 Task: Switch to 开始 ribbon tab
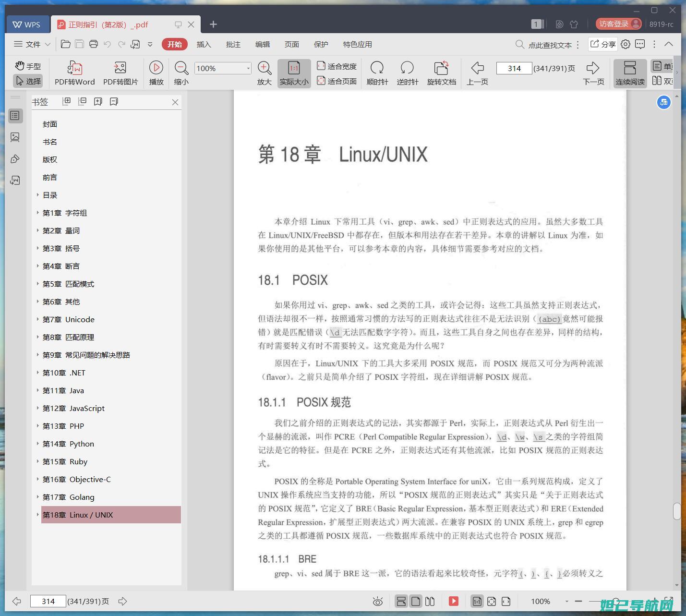pyautogui.click(x=174, y=44)
